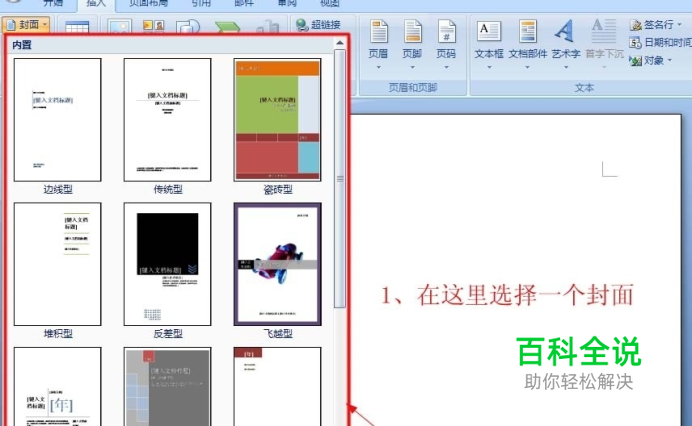Viewport: 692px width, 426px height.
Task: Switch to the 邮件 ribbon tab
Action: tap(244, 4)
